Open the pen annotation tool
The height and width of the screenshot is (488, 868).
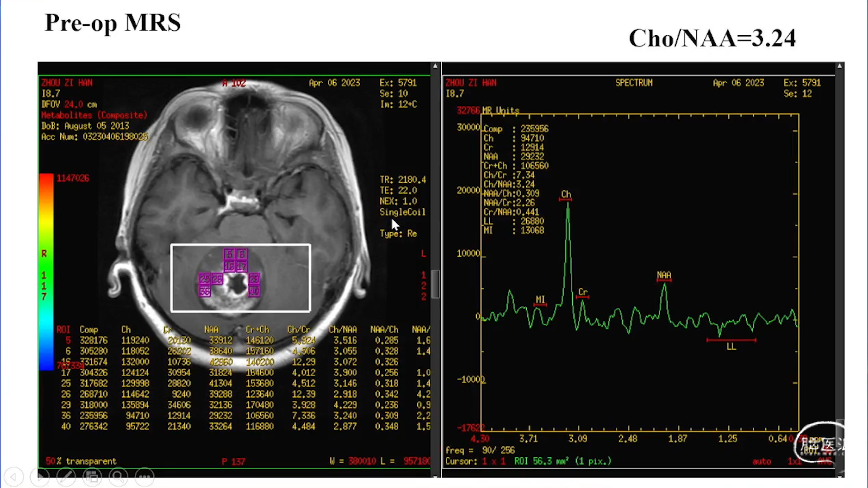click(x=66, y=476)
